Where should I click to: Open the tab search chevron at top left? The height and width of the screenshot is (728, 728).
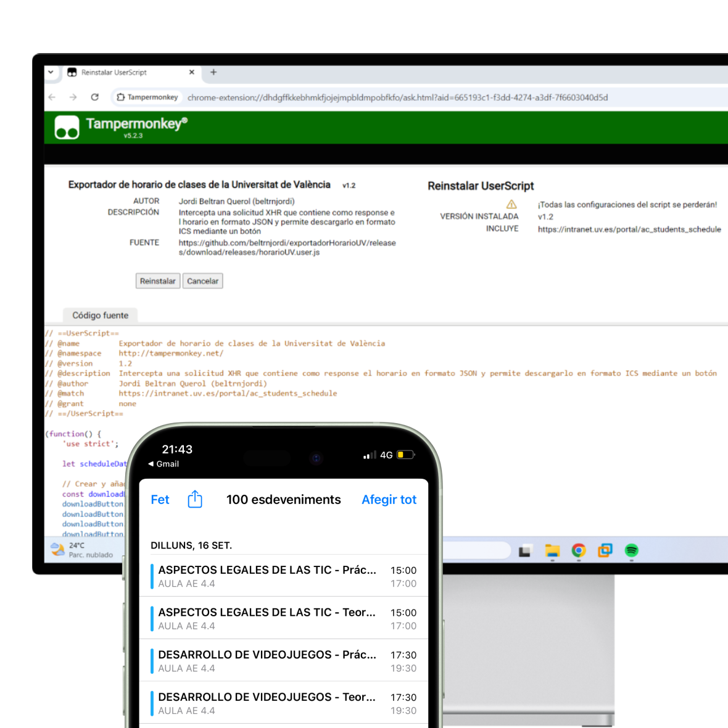(51, 73)
